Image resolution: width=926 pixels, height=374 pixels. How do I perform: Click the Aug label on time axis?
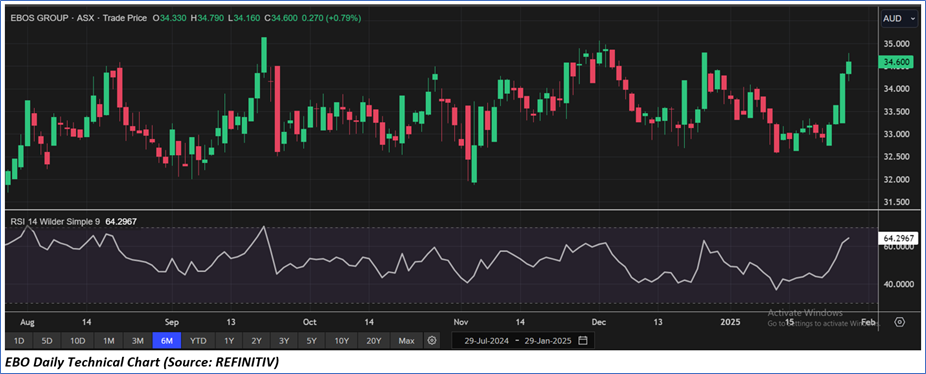click(x=28, y=323)
